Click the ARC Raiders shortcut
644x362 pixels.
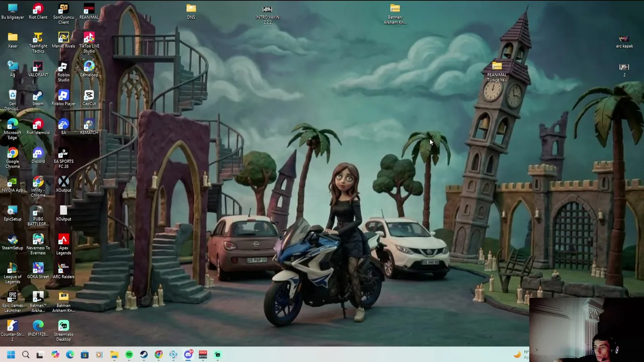coord(63,271)
